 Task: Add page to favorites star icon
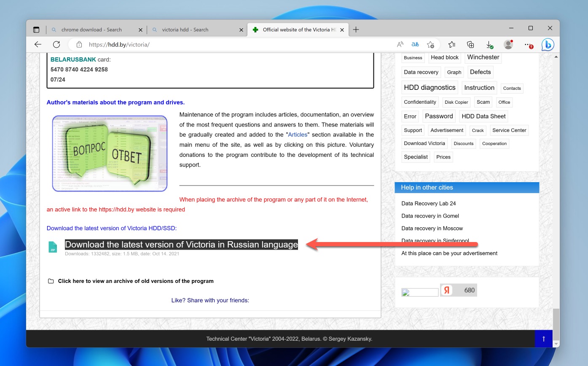[x=430, y=44]
